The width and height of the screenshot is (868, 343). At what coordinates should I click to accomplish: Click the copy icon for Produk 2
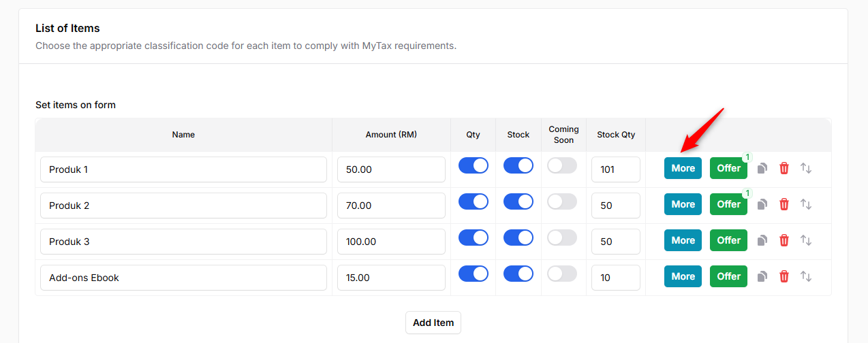click(762, 204)
